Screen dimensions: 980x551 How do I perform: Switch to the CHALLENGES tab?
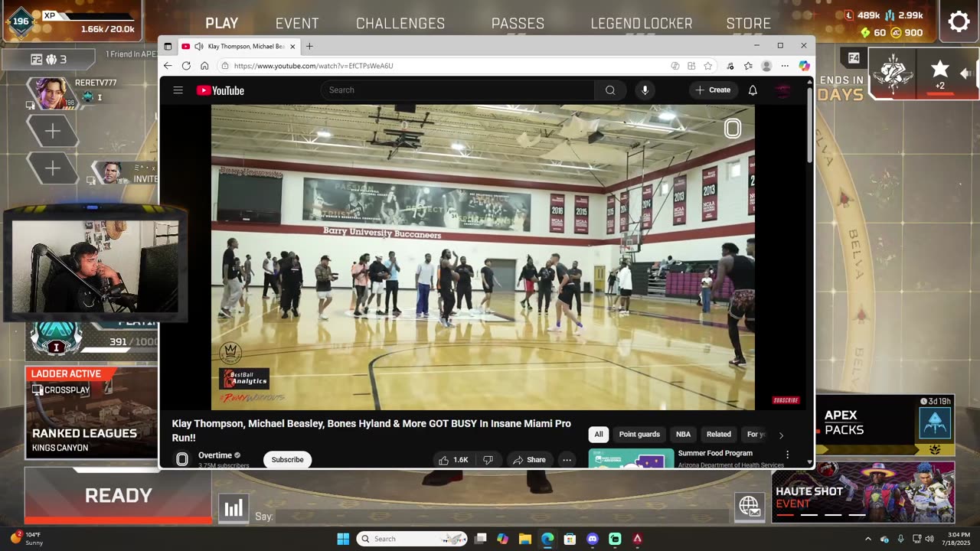pyautogui.click(x=400, y=24)
